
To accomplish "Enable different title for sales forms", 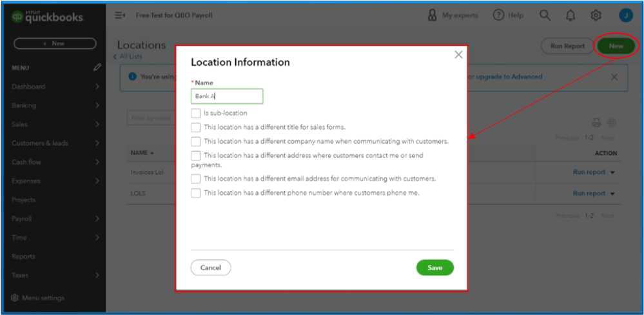I will point(195,127).
